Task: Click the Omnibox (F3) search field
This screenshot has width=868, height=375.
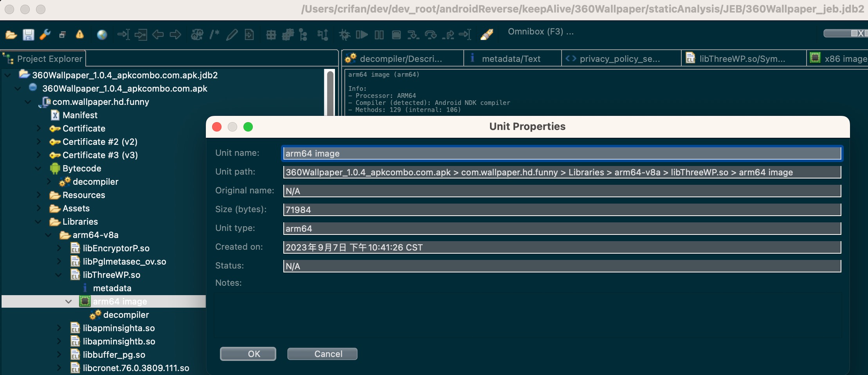Action: [540, 32]
